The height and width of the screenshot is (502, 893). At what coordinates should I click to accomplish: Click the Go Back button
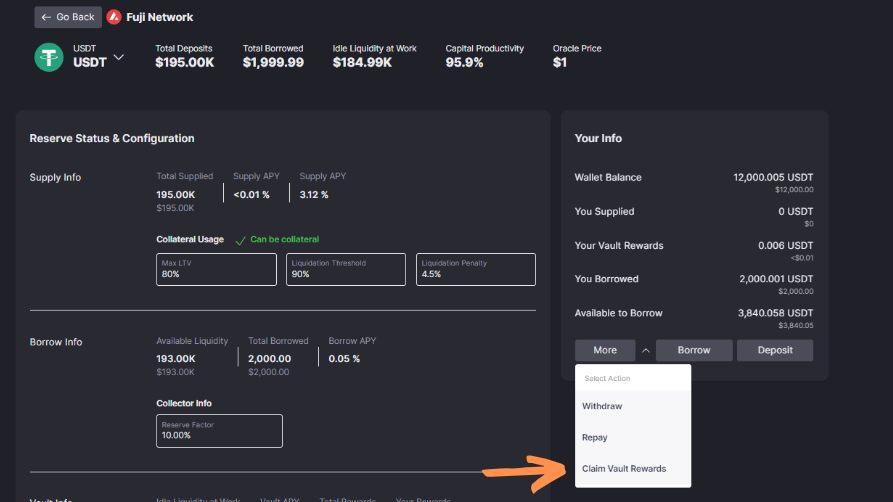pos(68,17)
